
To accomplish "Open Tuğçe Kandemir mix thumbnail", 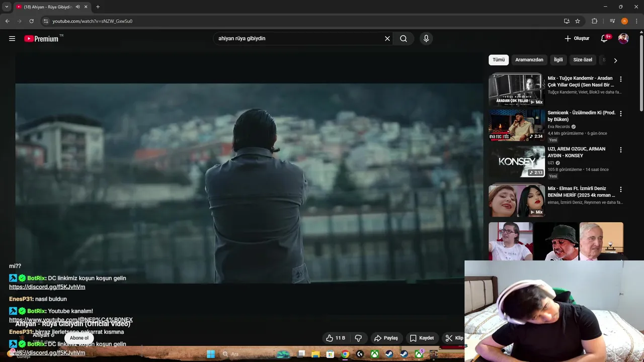I will tap(517, 89).
